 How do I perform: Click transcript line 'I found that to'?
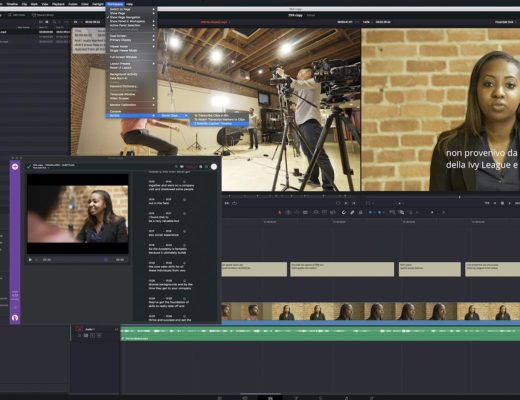coord(158,217)
